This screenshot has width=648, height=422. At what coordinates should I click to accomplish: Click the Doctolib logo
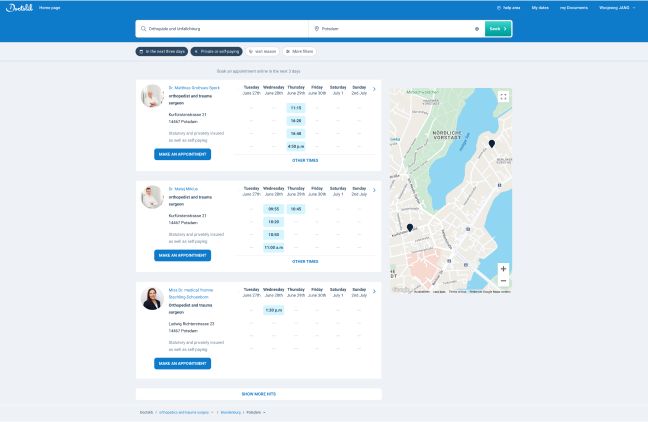[17, 7]
